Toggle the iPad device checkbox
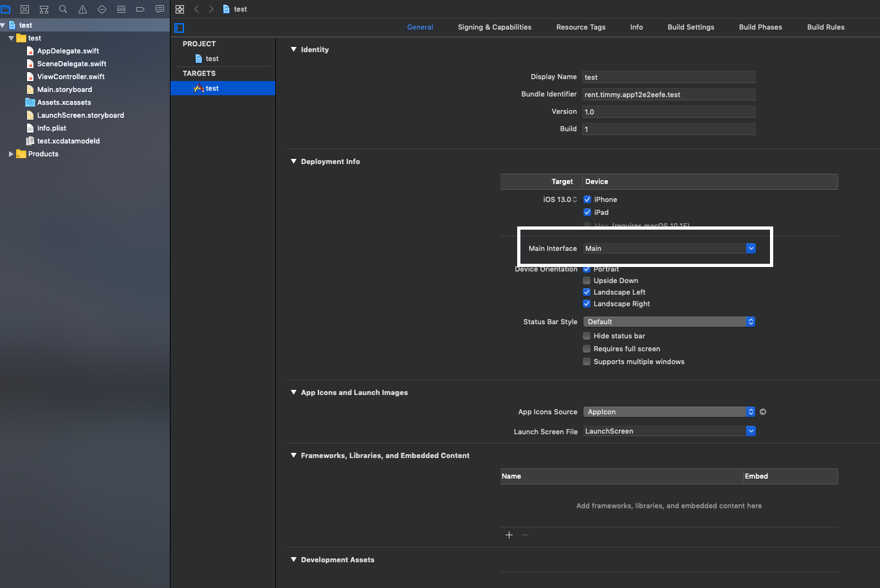The width and height of the screenshot is (880, 588). (587, 212)
